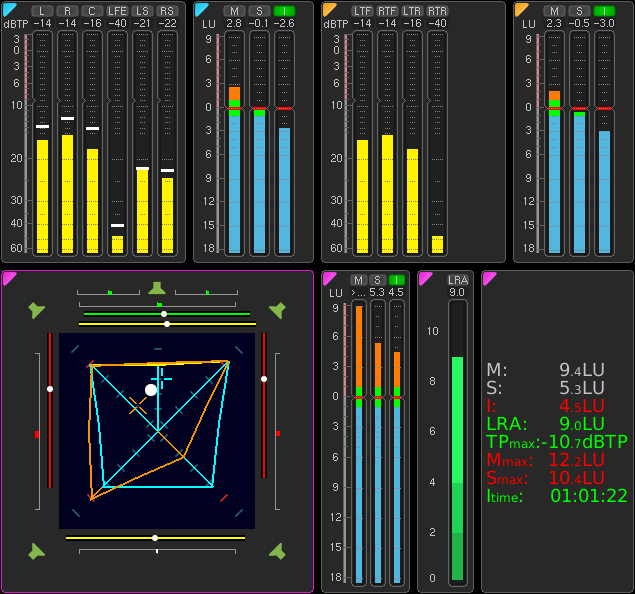Click the white dot in the surround scope display
This screenshot has width=635, height=594.
(151, 389)
